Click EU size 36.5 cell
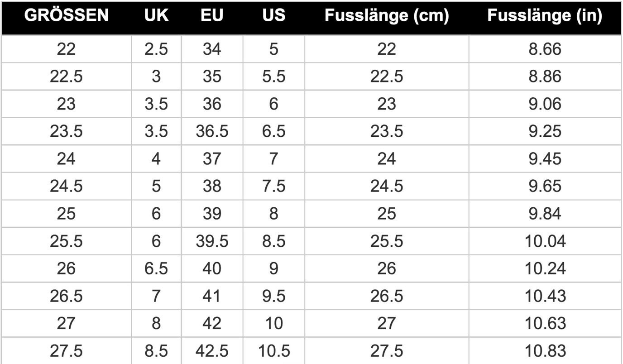The width and height of the screenshot is (623, 364). 212,131
